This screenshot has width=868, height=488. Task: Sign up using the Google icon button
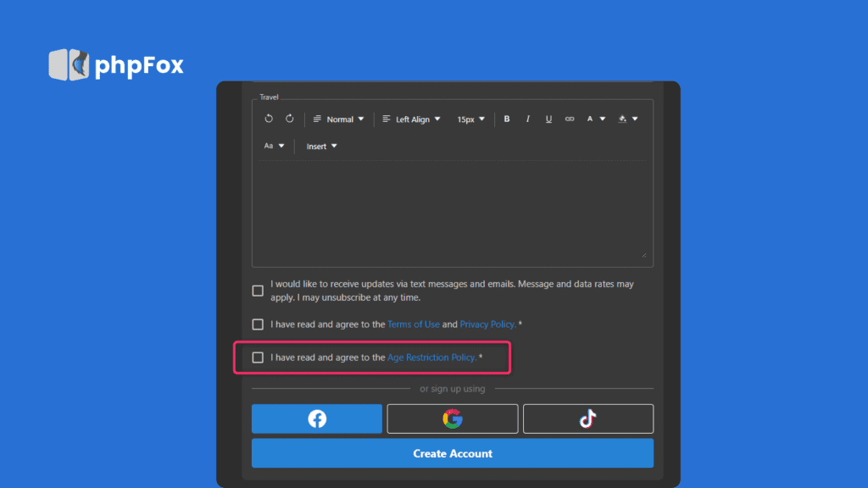pyautogui.click(x=453, y=419)
